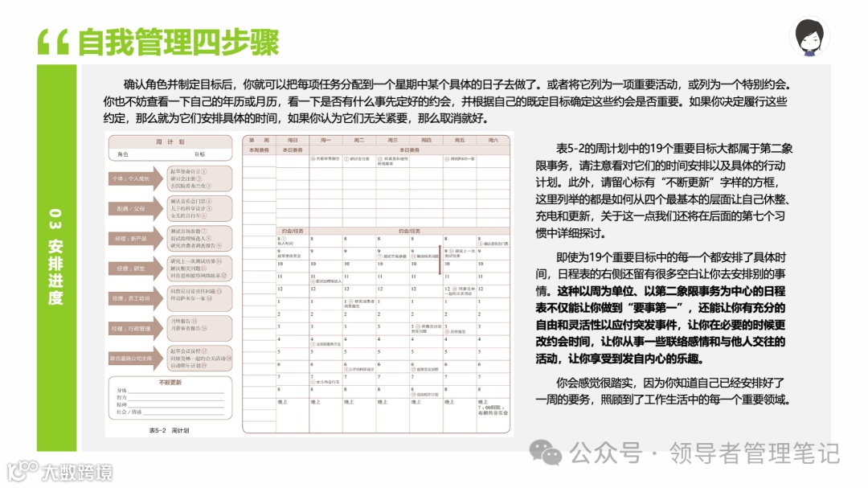Screen dimensions: 868x488
Task: Click the goal 确认音乐会门票 in goals list
Action: (191, 201)
